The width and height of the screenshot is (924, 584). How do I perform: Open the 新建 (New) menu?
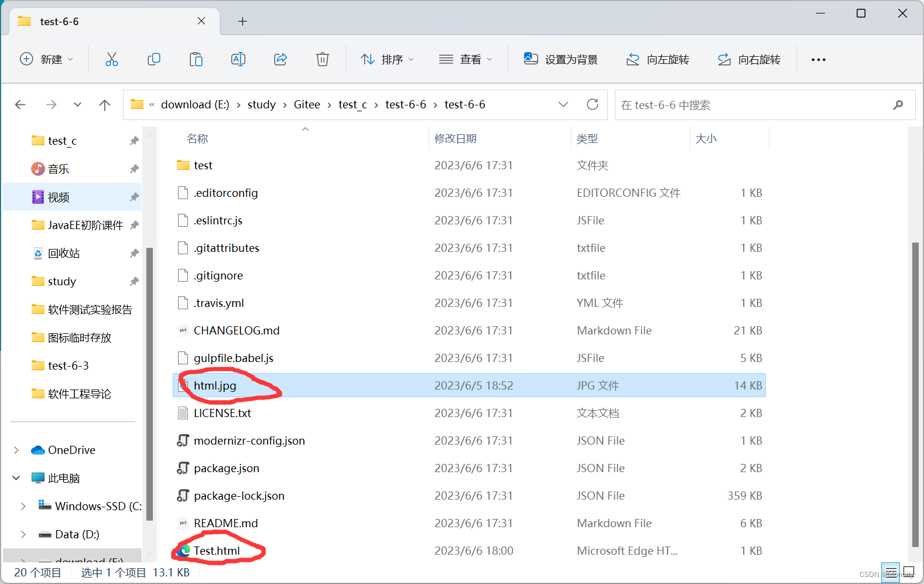click(47, 59)
